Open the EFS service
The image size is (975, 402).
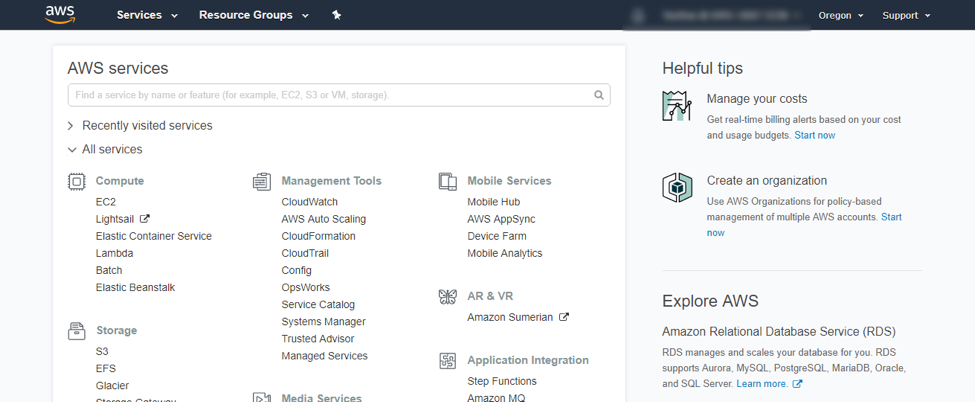point(106,368)
